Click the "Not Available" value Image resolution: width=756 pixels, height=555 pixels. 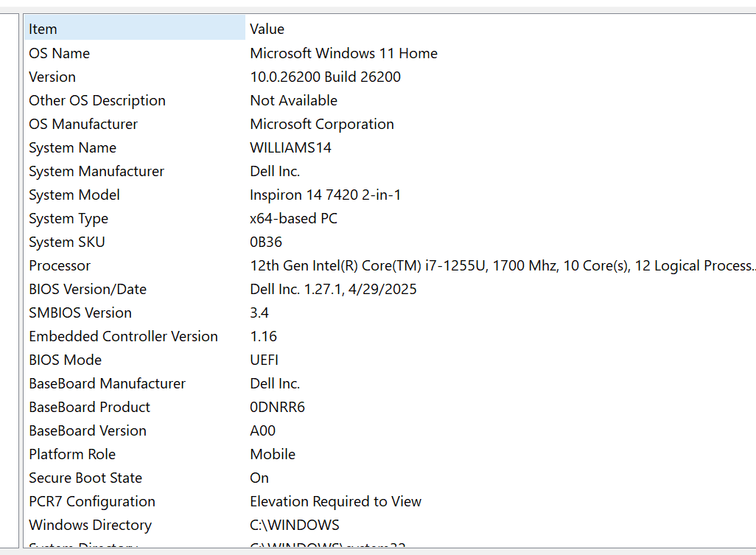pos(293,100)
